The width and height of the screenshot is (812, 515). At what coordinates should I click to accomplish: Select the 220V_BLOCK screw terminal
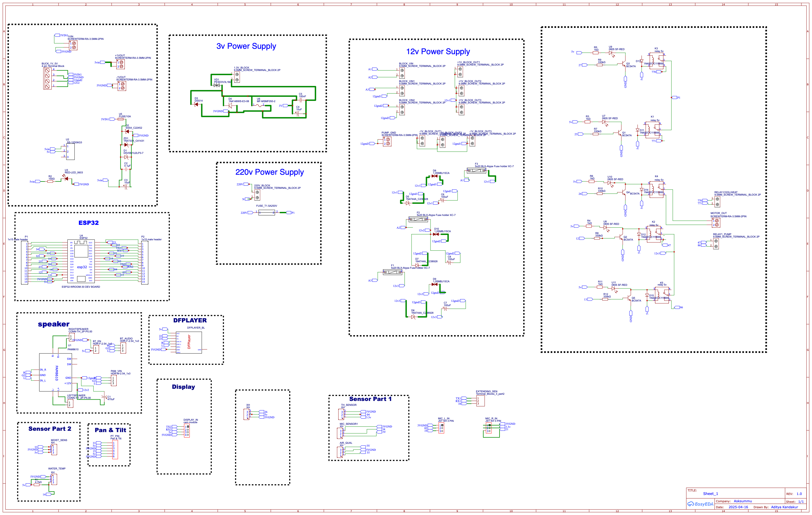click(257, 195)
